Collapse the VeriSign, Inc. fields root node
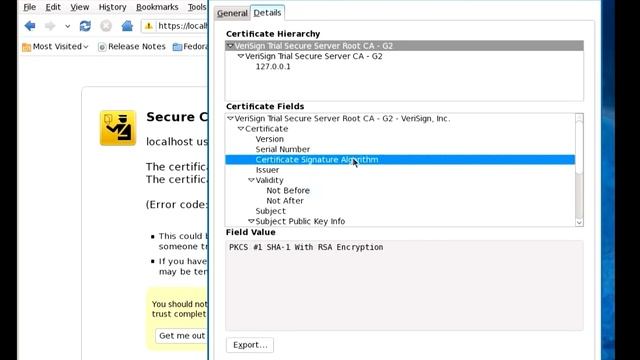 pos(230,118)
